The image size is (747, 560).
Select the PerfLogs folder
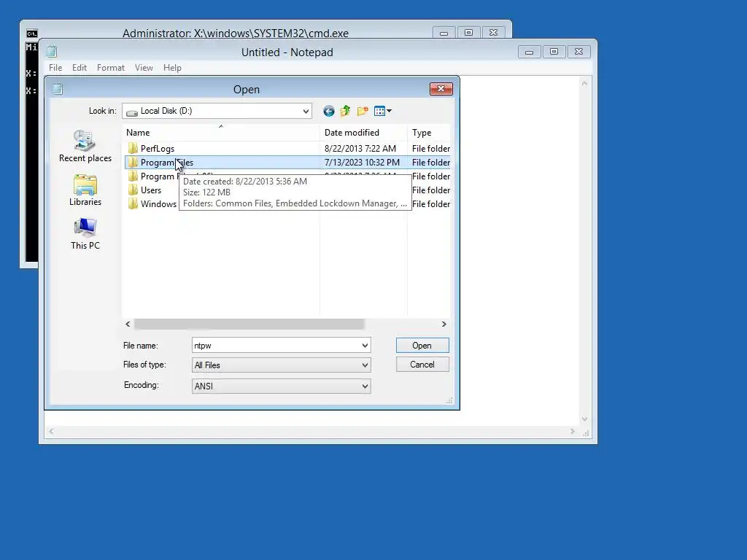158,149
